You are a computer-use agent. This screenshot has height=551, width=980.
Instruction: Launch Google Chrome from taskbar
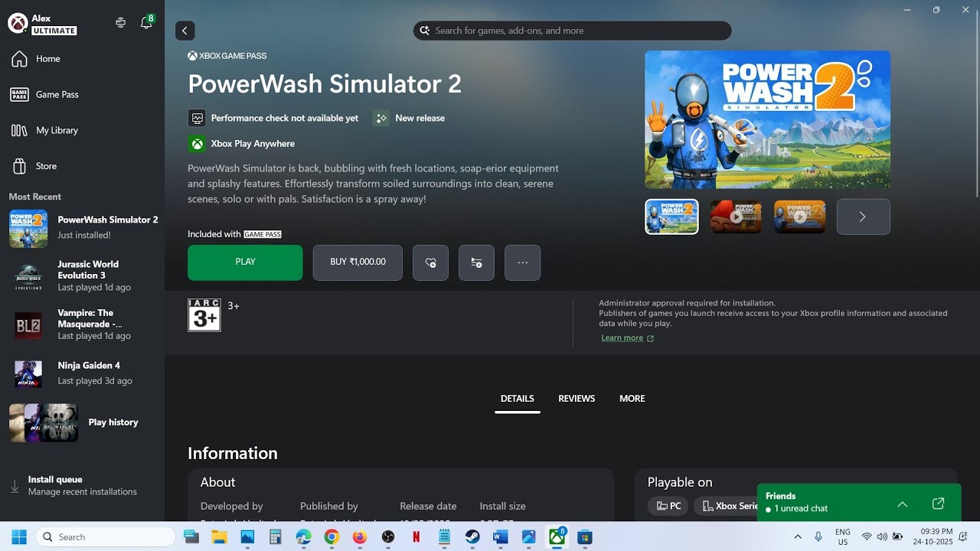(x=332, y=537)
